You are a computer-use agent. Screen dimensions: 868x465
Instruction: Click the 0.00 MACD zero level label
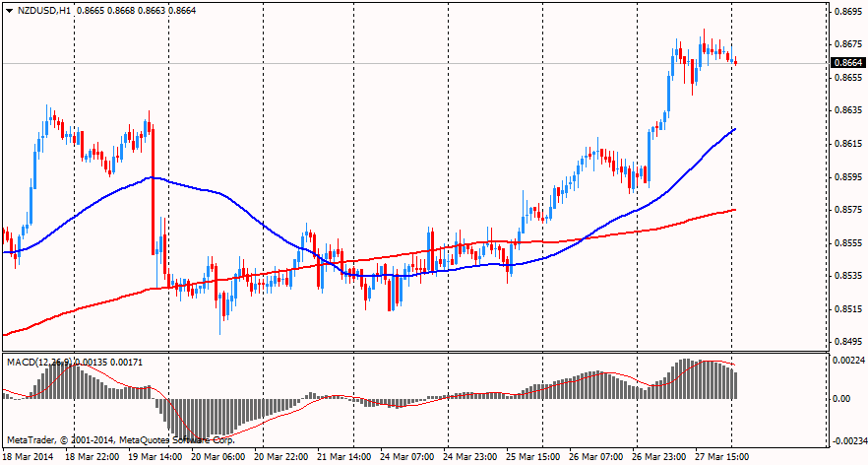(x=841, y=399)
